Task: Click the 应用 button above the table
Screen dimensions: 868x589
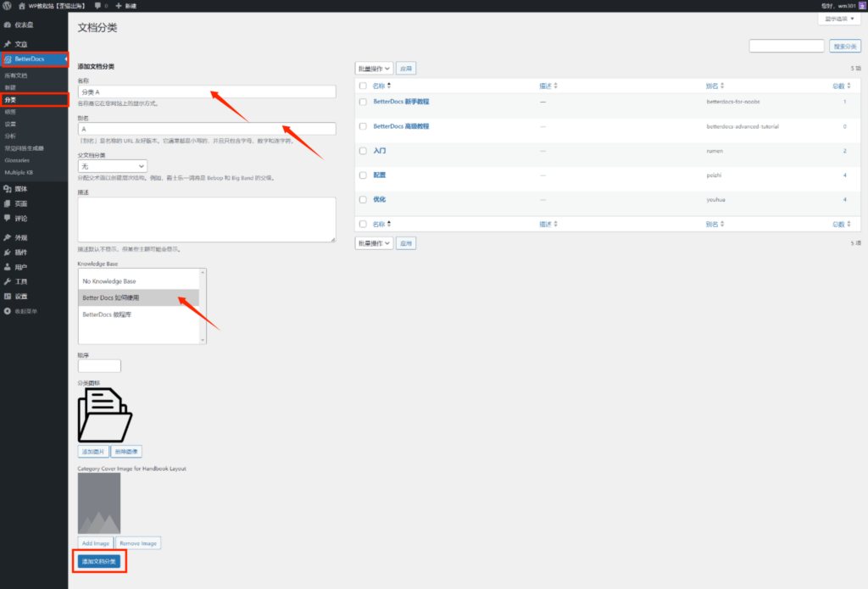Action: [406, 69]
